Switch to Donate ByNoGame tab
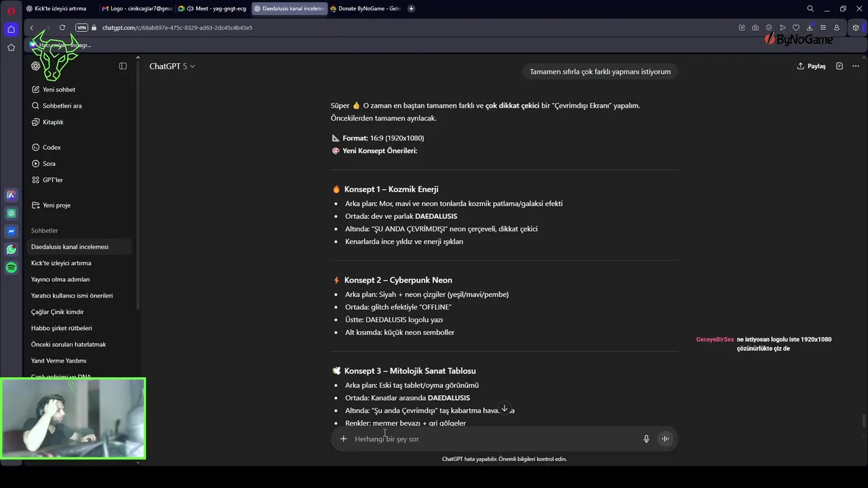Screen dimensions: 868x488 click(365, 9)
